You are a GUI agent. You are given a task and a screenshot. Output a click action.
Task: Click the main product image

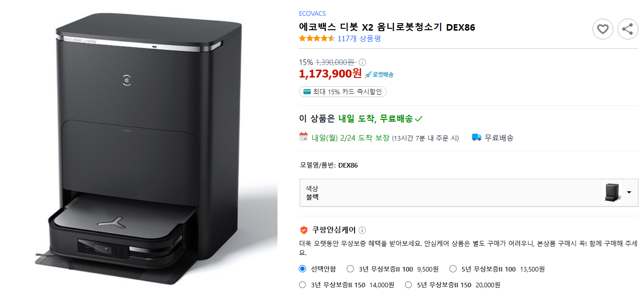pyautogui.click(x=139, y=149)
